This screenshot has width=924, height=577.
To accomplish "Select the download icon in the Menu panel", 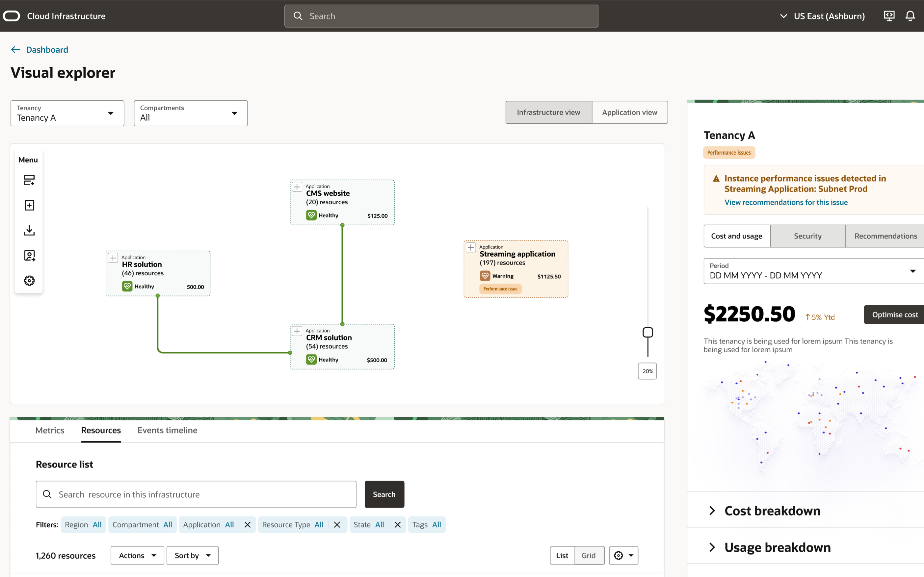I will [29, 231].
